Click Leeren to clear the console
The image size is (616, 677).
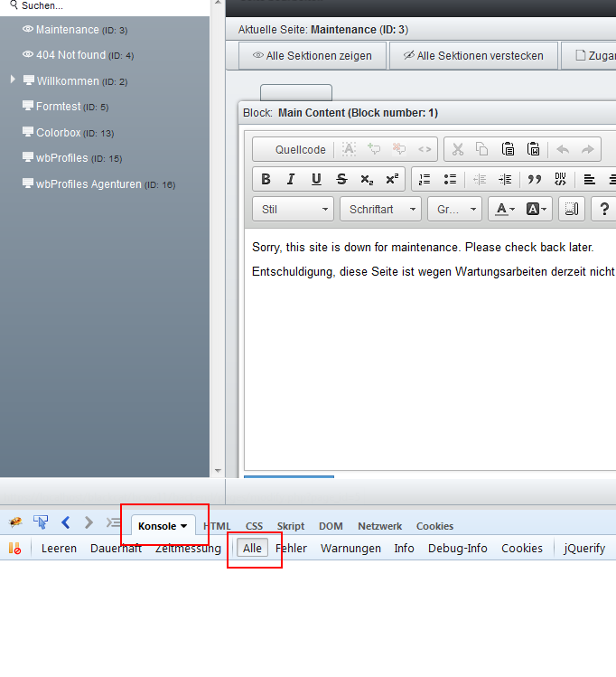(59, 548)
